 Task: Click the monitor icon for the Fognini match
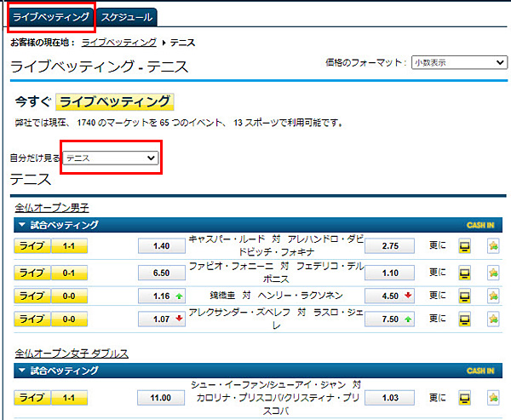click(x=464, y=273)
